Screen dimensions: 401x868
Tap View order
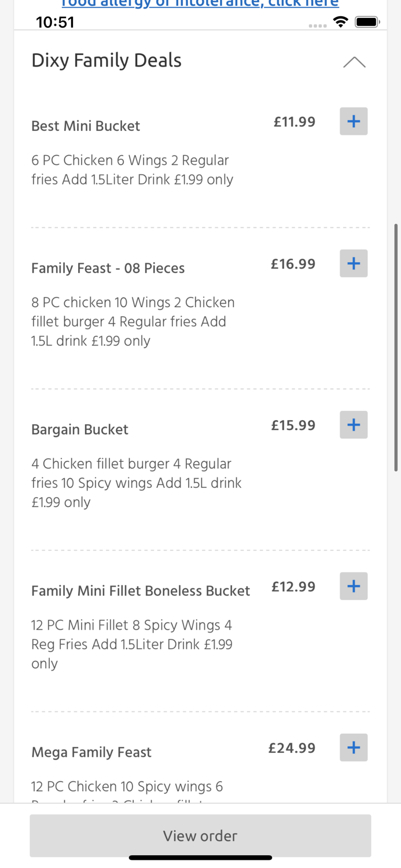point(200,836)
